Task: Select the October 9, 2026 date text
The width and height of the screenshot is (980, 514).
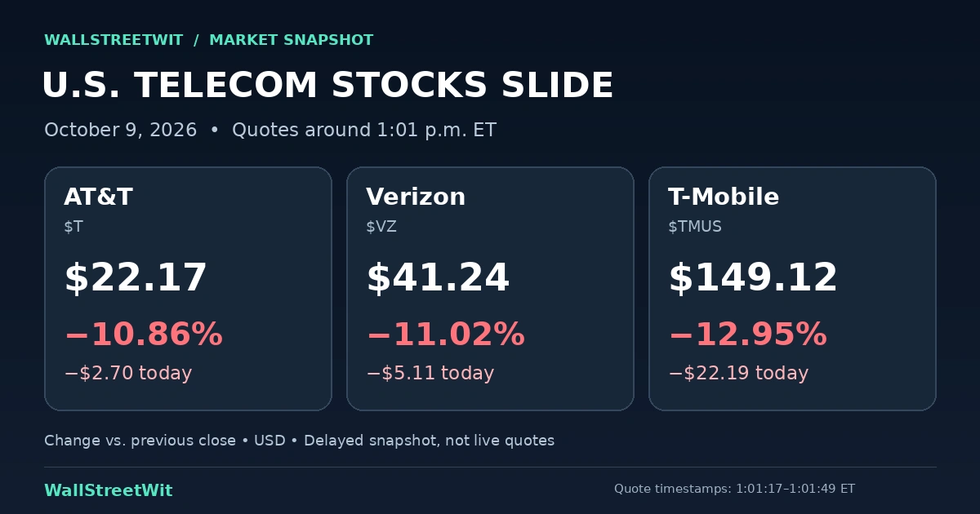Action: 120,130
